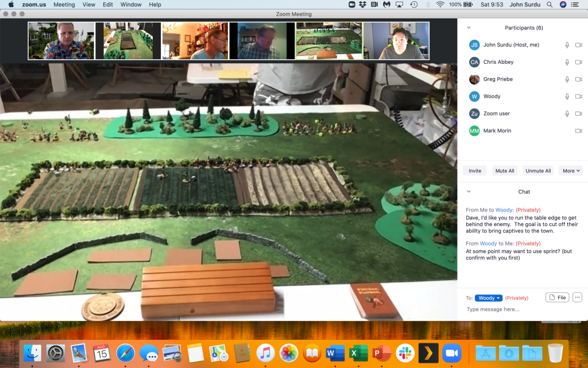Viewport: 588px width, 368px height.
Task: Click Greg Priebe's microphone icon
Action: [x=567, y=79]
